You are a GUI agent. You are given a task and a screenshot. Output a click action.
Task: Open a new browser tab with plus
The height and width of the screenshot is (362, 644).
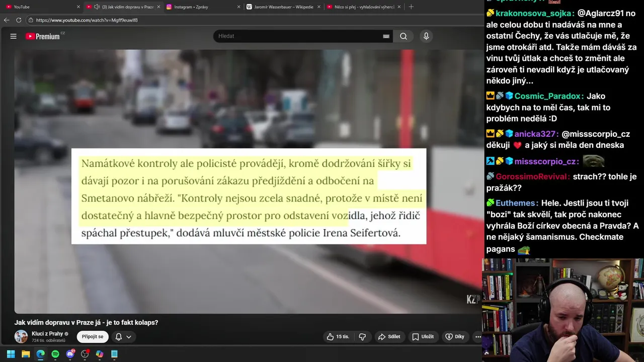point(411,7)
